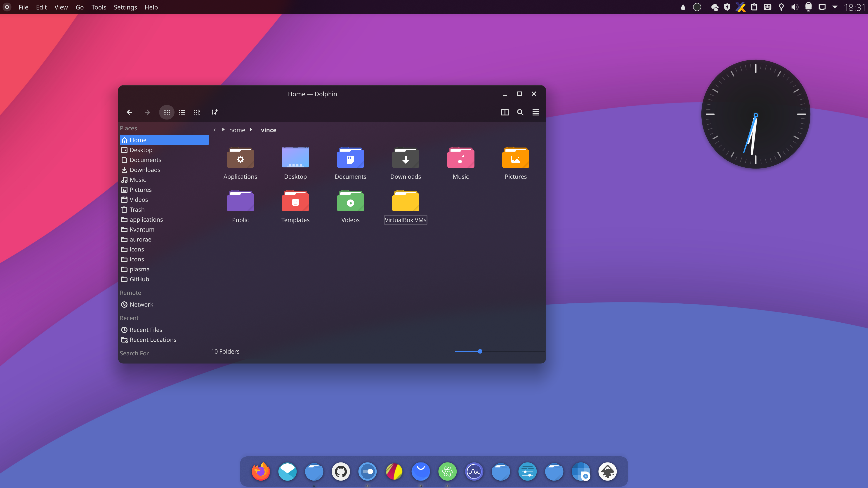The height and width of the screenshot is (488, 868).
Task: Open Network under Remote
Action: pyautogui.click(x=164, y=304)
